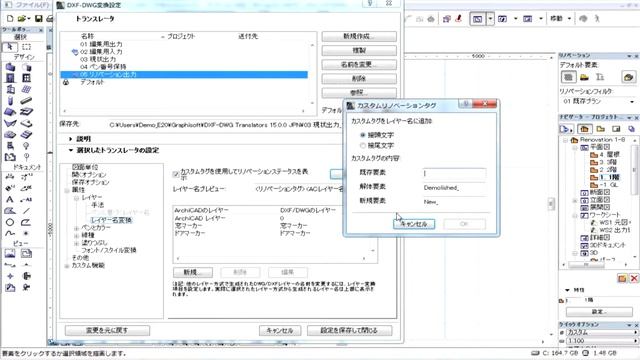Click the 設定 button in Navigator
640x360 pixels.
click(599, 312)
